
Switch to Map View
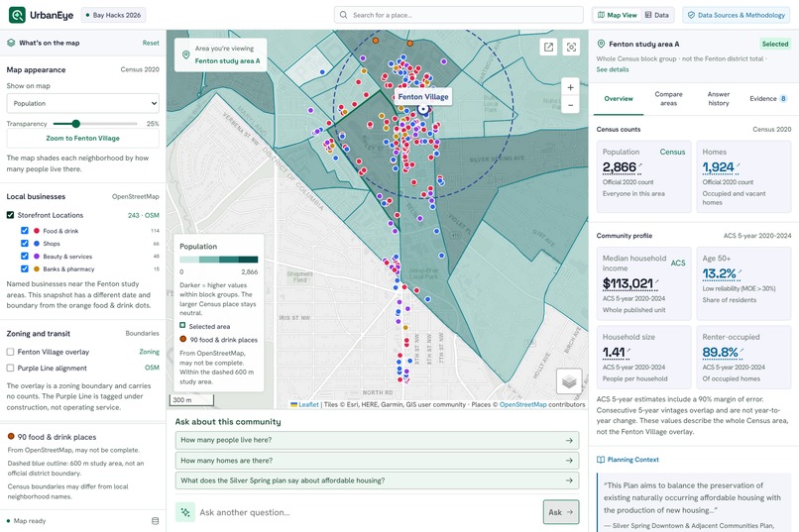click(x=617, y=15)
